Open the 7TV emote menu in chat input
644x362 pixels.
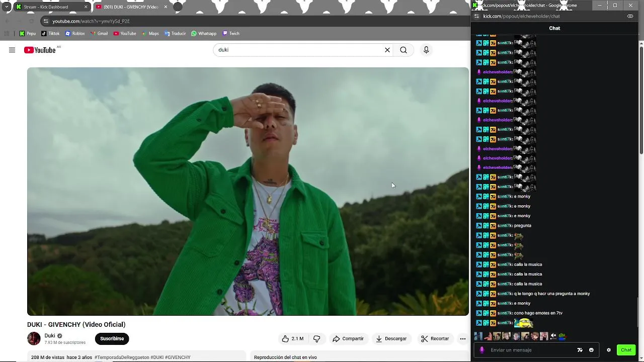point(580,350)
